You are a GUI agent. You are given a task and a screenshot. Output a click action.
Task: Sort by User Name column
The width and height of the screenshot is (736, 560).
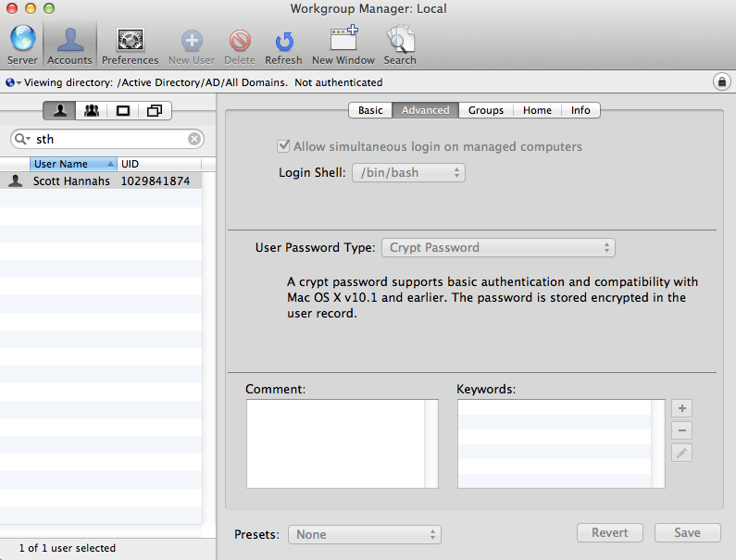73,164
